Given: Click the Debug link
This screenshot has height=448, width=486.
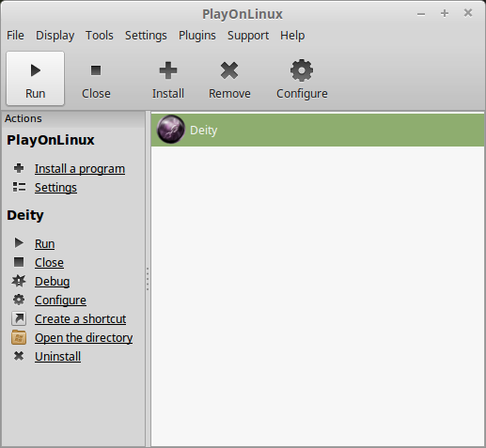Looking at the screenshot, I should click(53, 282).
